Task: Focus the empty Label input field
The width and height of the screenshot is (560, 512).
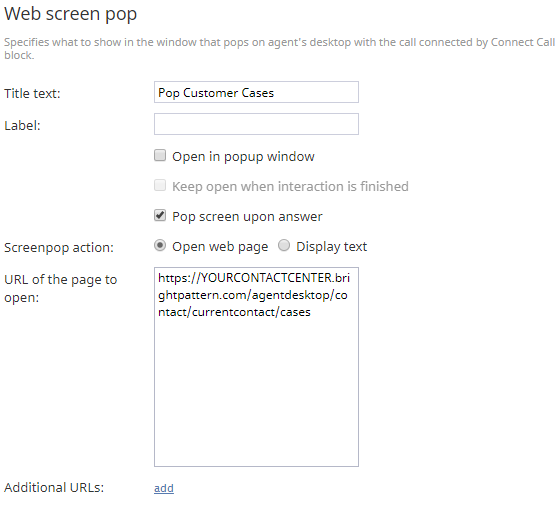Action: coord(256,124)
